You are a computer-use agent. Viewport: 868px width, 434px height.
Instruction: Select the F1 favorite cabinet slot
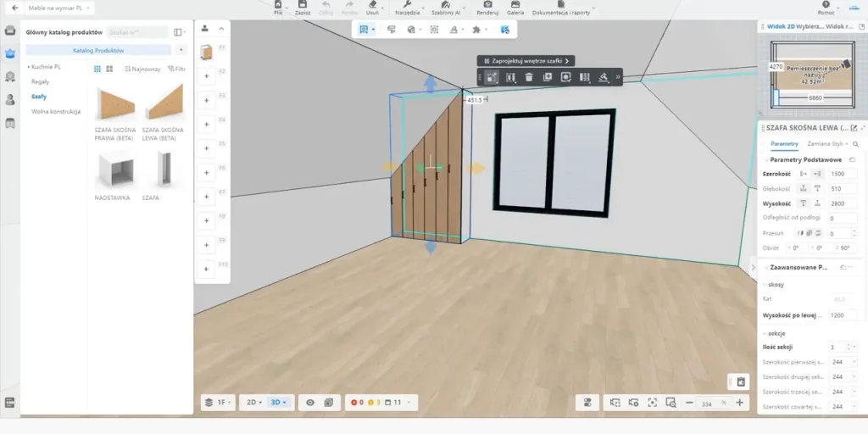(207, 52)
